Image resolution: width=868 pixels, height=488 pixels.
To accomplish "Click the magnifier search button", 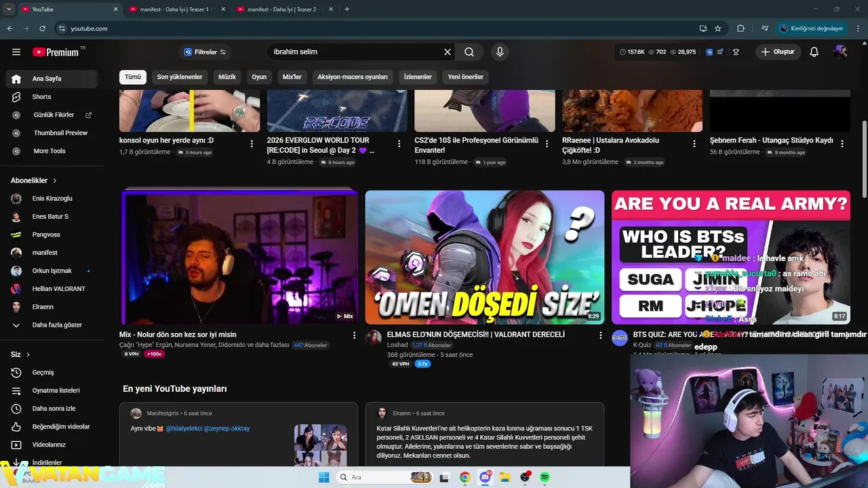I will pos(469,52).
